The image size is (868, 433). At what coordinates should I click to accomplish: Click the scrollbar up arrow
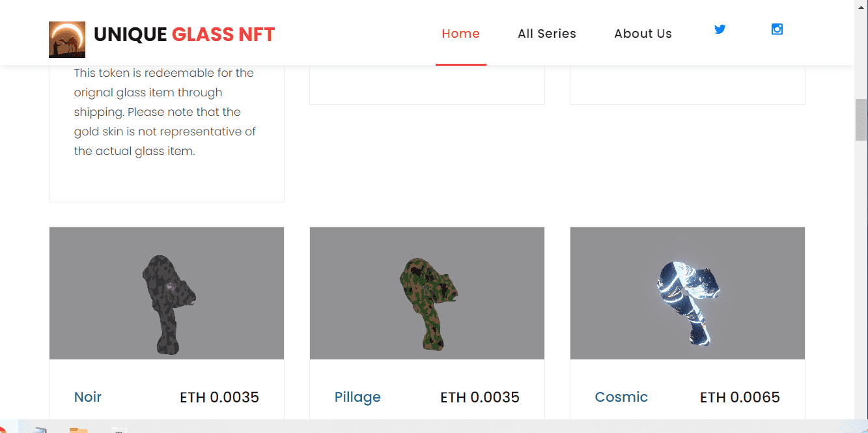tap(862, 5)
